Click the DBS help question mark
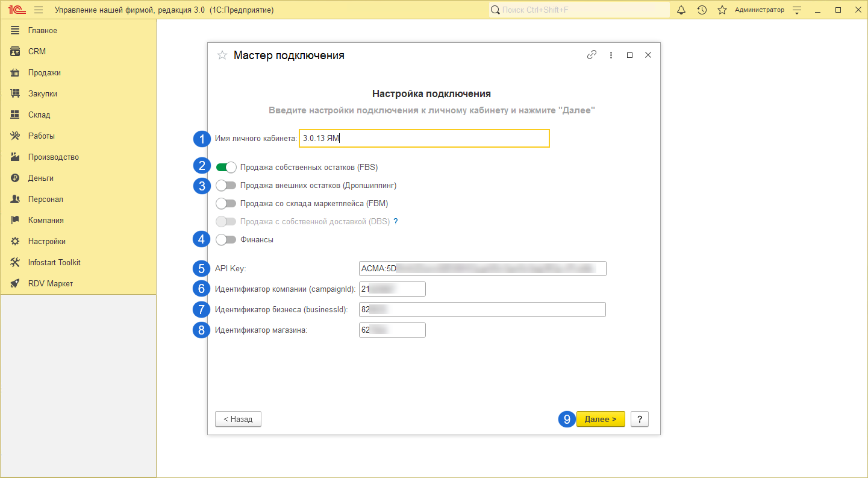The height and width of the screenshot is (478, 868). [396, 221]
